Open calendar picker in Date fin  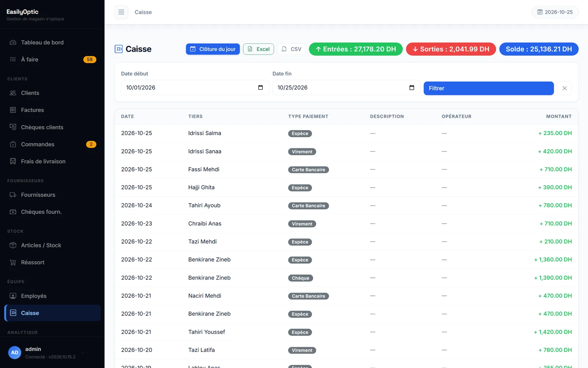click(412, 88)
